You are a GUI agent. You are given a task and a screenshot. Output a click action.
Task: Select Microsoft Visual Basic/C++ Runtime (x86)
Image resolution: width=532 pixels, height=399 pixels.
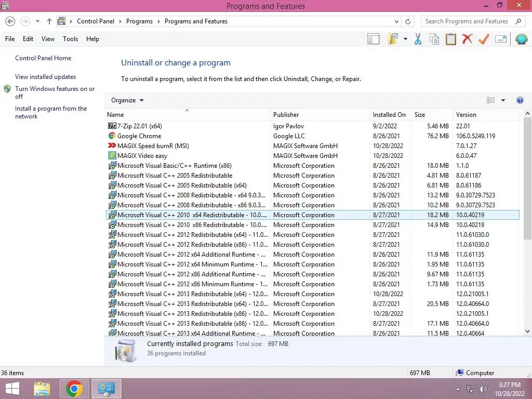click(x=312, y=166)
